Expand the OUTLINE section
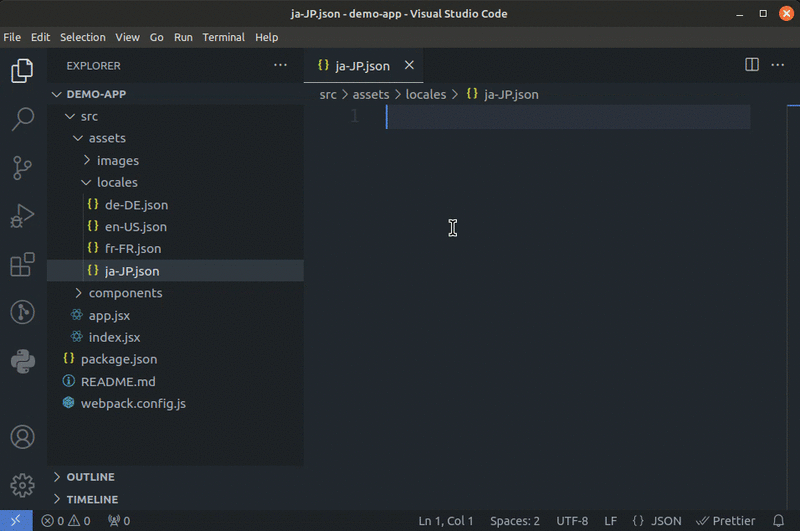The height and width of the screenshot is (531, 800). [x=90, y=477]
